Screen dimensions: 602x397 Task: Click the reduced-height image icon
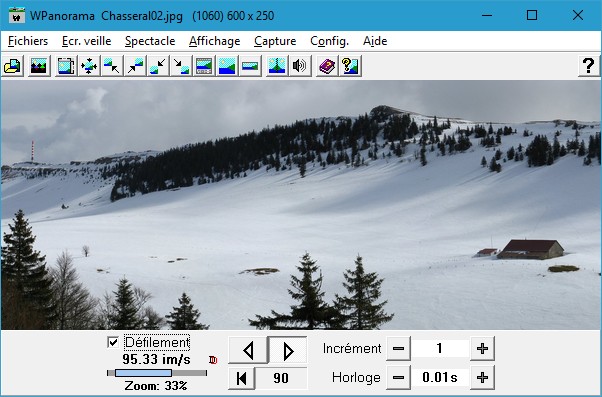tap(250, 66)
